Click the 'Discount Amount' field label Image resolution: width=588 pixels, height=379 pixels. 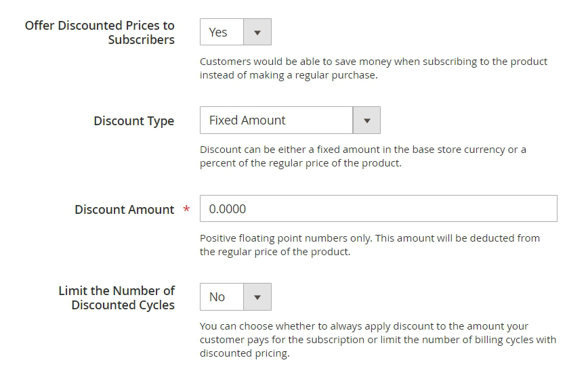(x=124, y=210)
